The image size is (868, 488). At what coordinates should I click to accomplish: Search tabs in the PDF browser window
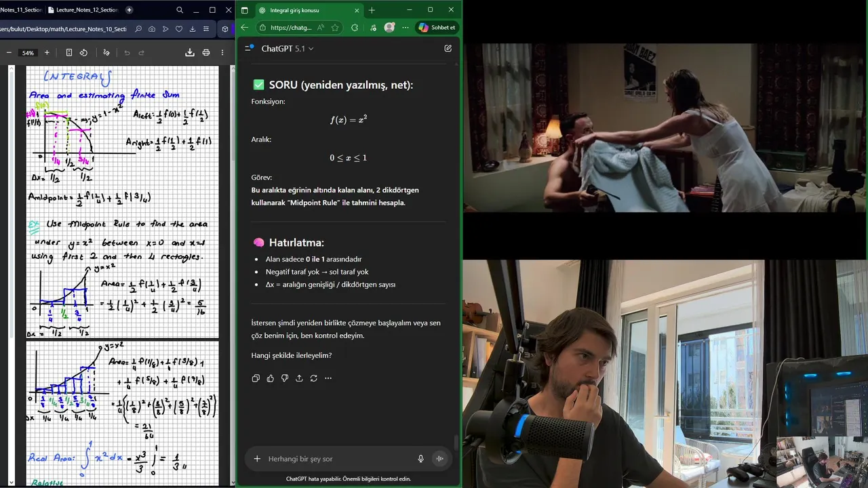(180, 10)
